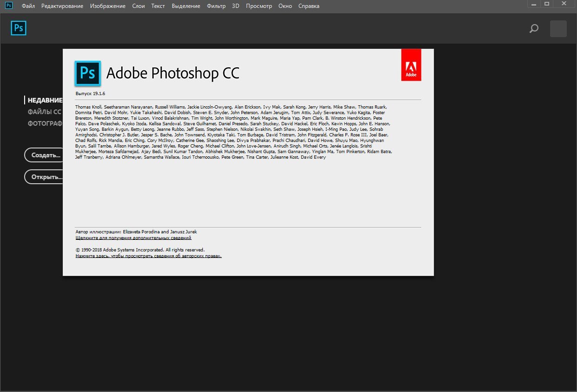Click the Ps logo in About dialog
577x392 pixels.
(x=88, y=73)
